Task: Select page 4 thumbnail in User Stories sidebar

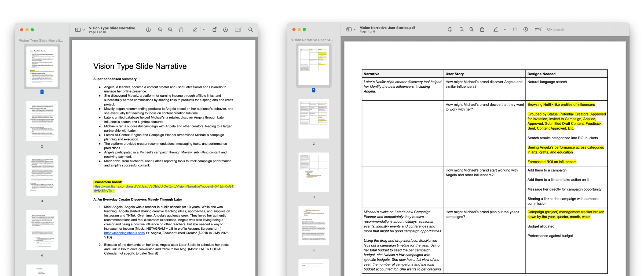Action: pyautogui.click(x=314, y=226)
